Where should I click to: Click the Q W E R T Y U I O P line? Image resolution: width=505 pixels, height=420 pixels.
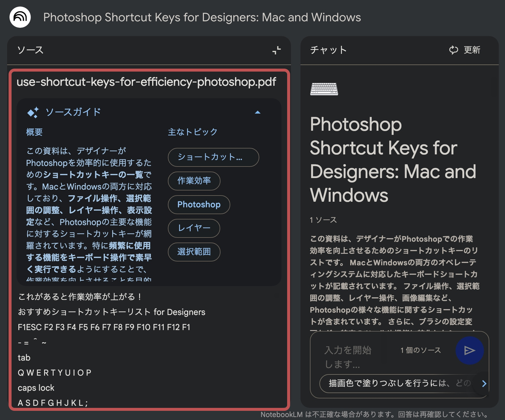coord(55,373)
